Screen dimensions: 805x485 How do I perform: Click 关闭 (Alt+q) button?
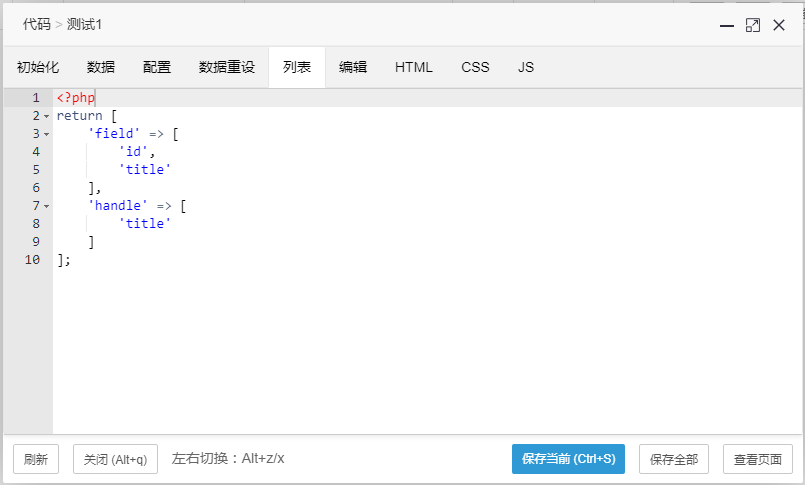[116, 459]
